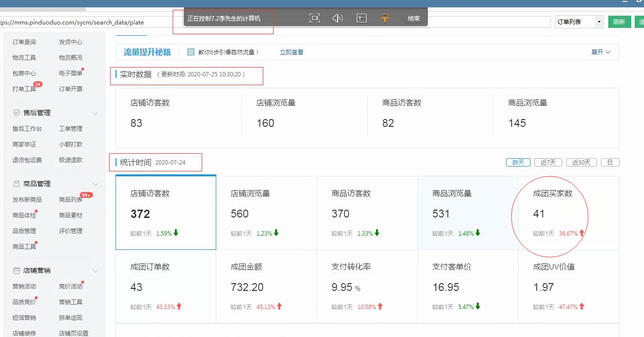Select the 成团UV价值 1.97 card

point(569,287)
